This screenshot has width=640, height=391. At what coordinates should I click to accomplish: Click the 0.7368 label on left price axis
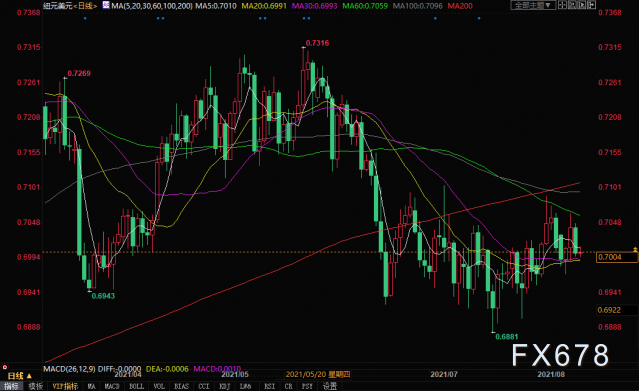point(29,12)
